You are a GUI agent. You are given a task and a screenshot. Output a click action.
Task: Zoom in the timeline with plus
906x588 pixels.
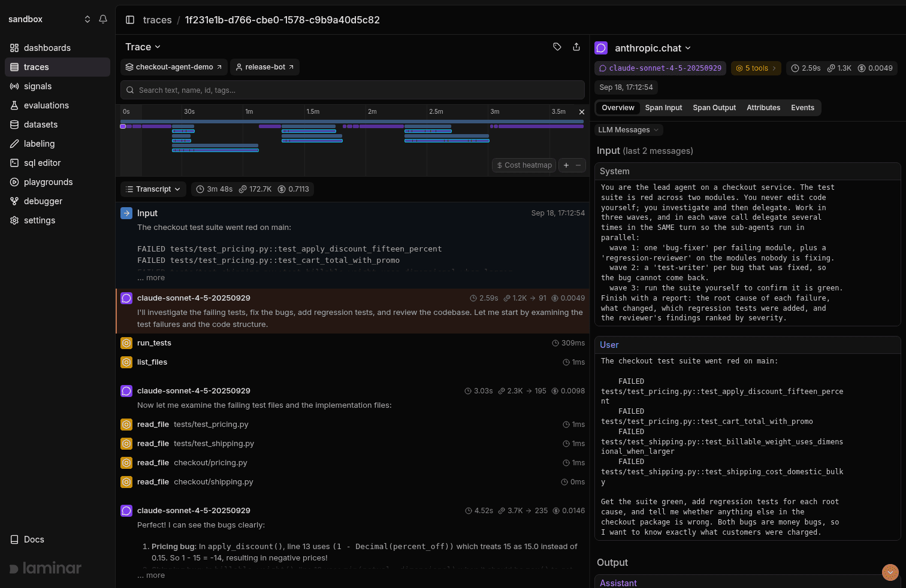[566, 165]
